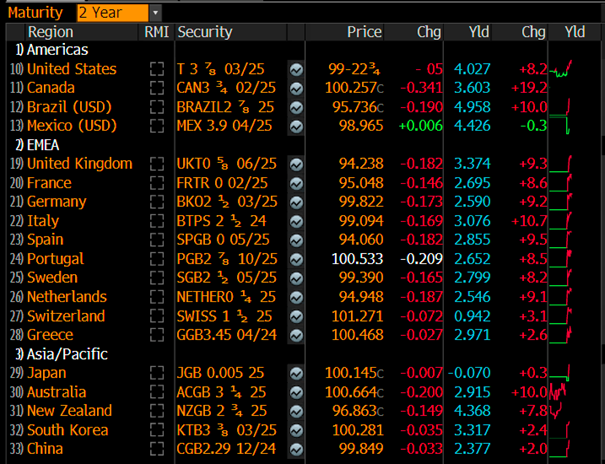Select the Italy region link
Screen dimensions: 605x464
[43, 221]
